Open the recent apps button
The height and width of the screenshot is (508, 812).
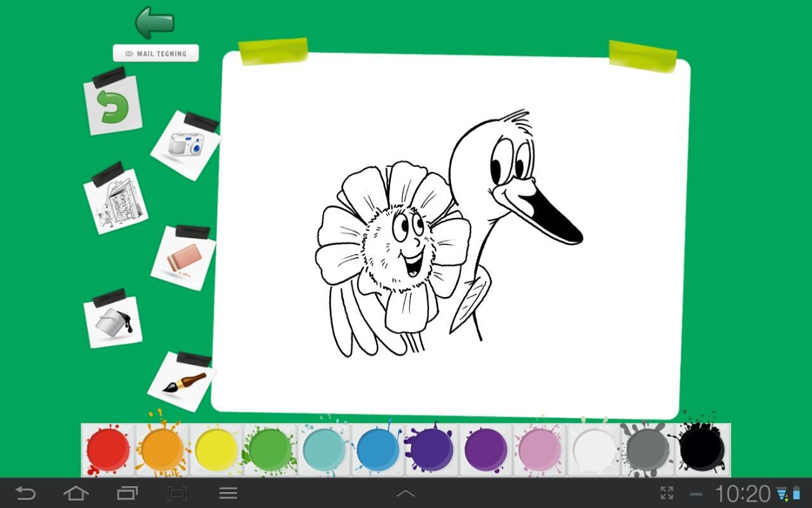[127, 493]
